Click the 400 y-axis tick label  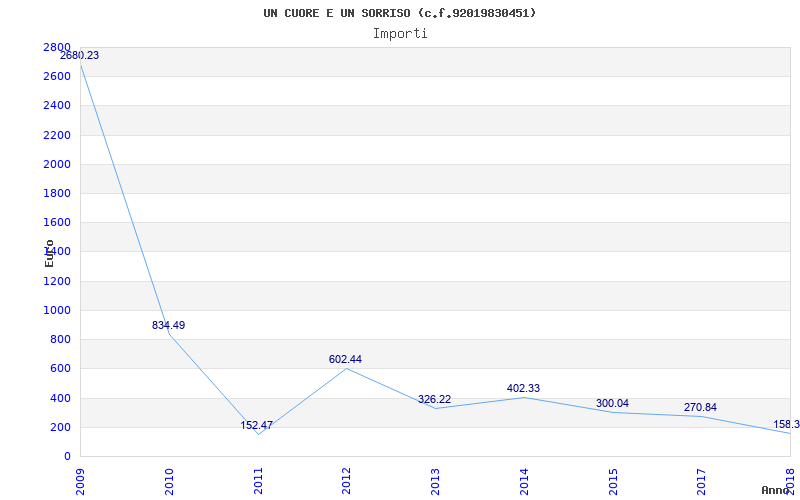point(60,397)
